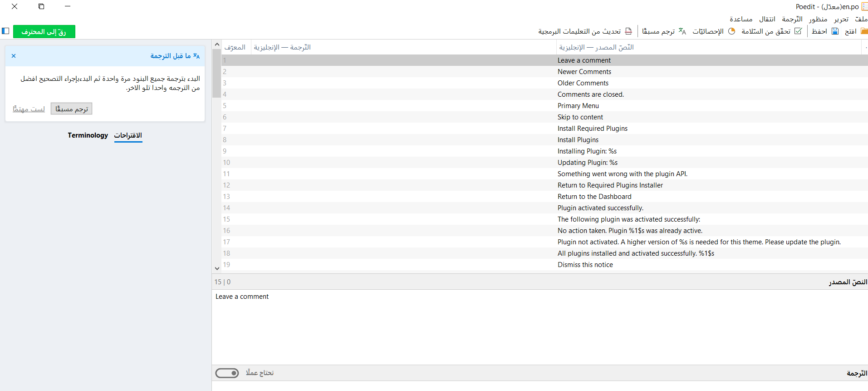Select the 'Primary Menu' row

pos(544,106)
